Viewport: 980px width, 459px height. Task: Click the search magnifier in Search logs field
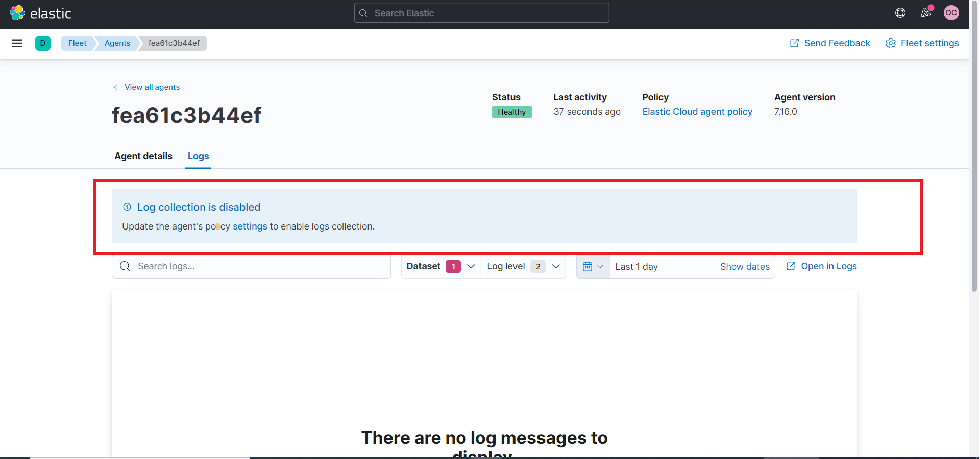pos(125,266)
